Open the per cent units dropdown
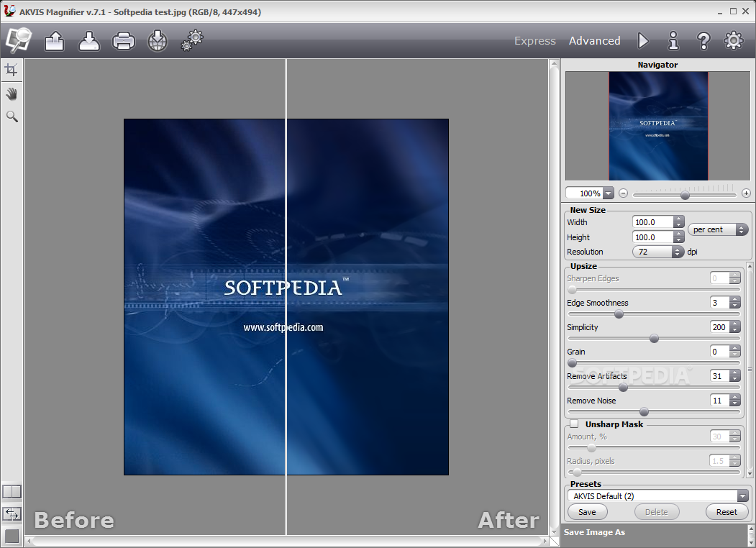The height and width of the screenshot is (548, 756). (717, 229)
